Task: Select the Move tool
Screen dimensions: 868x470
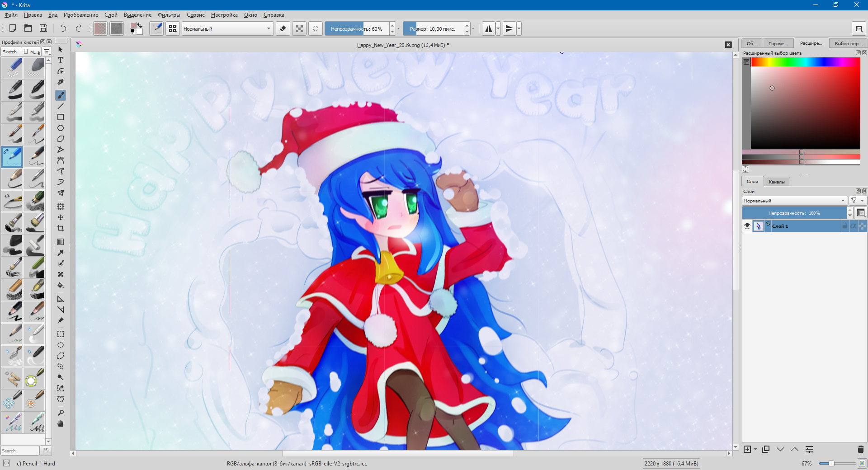Action: [x=61, y=217]
